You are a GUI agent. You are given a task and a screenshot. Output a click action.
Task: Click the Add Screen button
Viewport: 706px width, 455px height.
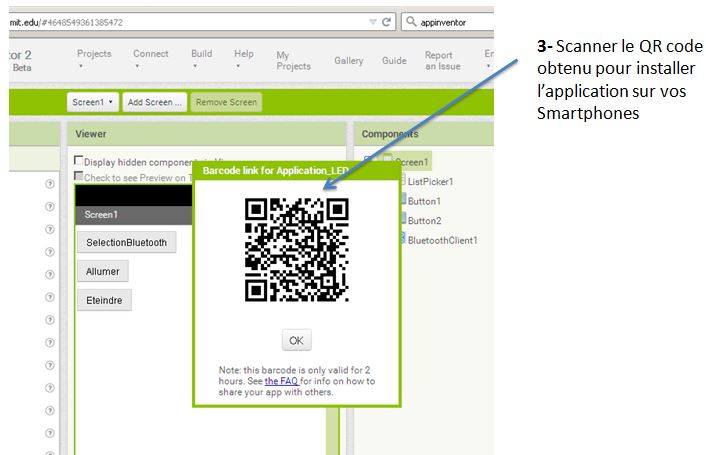tap(155, 102)
